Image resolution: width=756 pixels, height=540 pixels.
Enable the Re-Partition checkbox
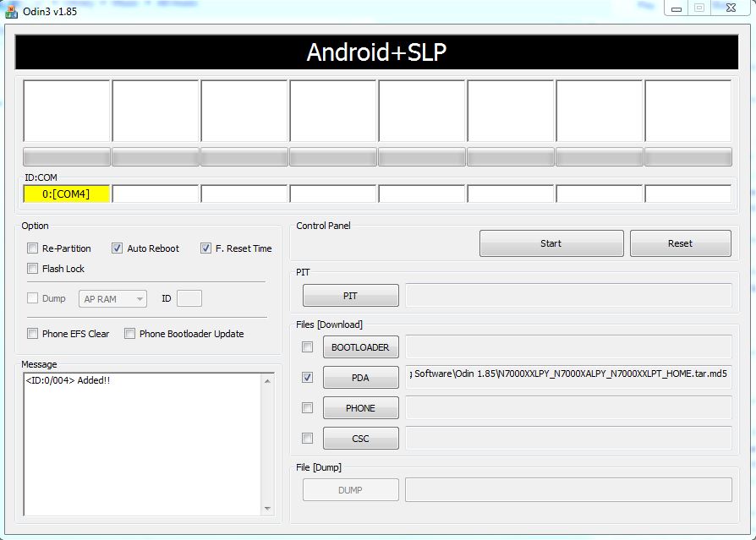click(33, 248)
